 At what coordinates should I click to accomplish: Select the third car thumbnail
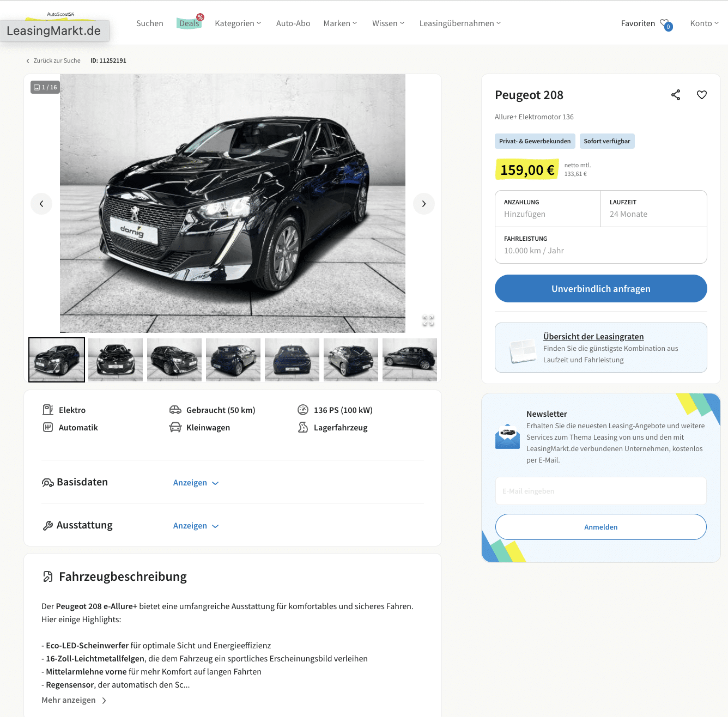pyautogui.click(x=174, y=360)
